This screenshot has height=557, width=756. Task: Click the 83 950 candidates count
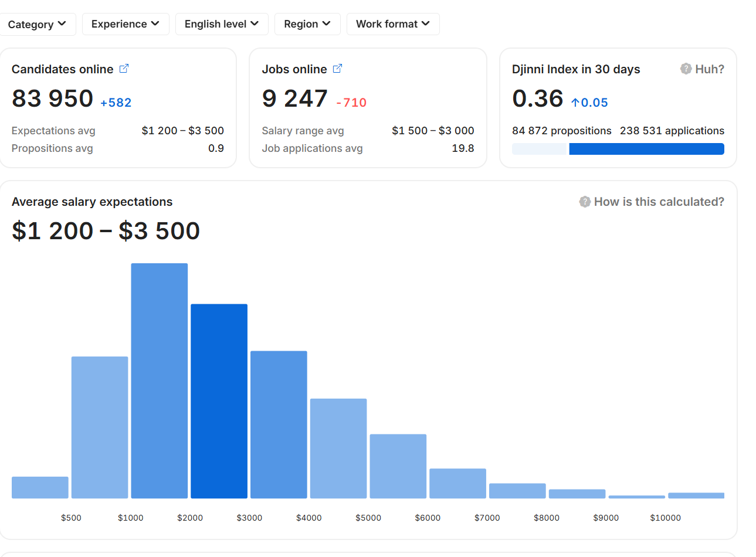tap(53, 99)
